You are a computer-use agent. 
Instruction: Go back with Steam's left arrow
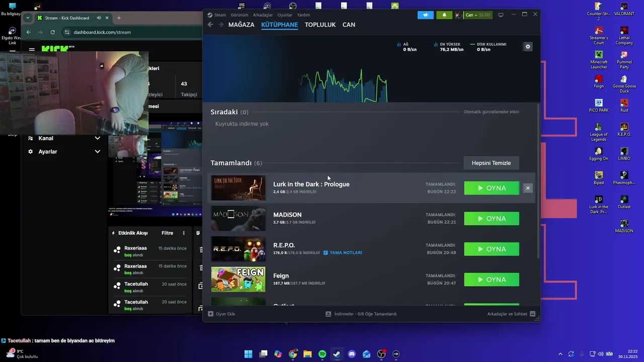211,25
